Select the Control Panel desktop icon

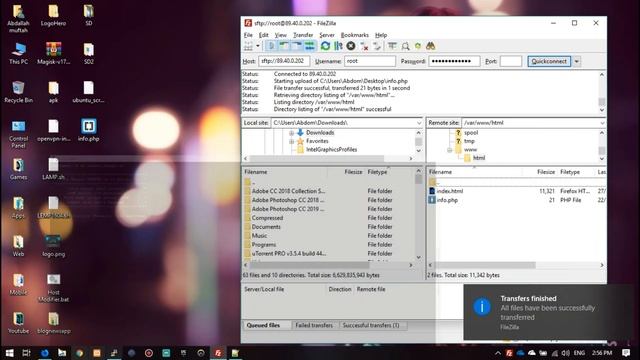click(18, 134)
